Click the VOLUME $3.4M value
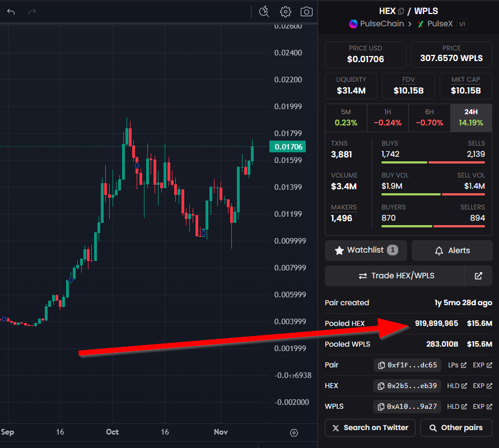Screen dimensions: 499x448 click(x=344, y=186)
